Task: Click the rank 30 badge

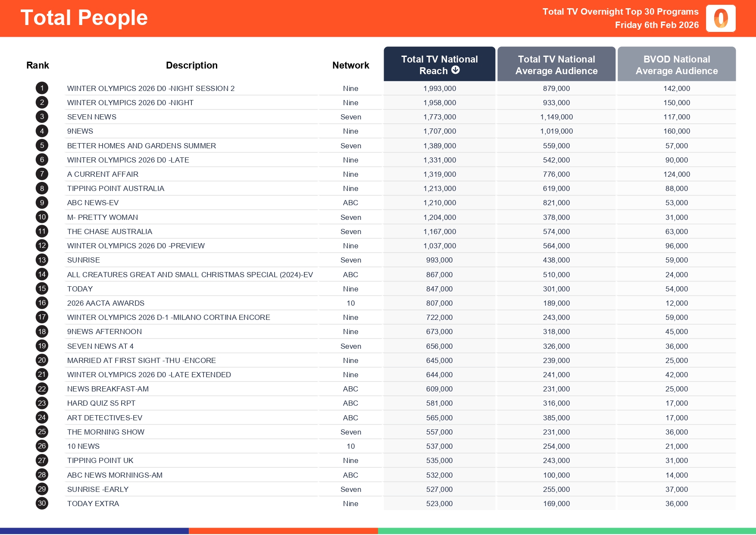Action: pyautogui.click(x=42, y=504)
